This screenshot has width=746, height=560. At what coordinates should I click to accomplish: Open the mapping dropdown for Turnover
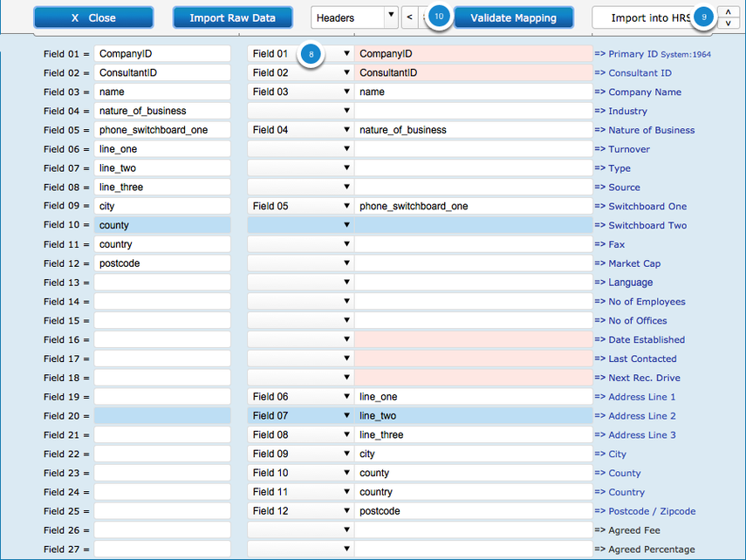click(x=301, y=149)
